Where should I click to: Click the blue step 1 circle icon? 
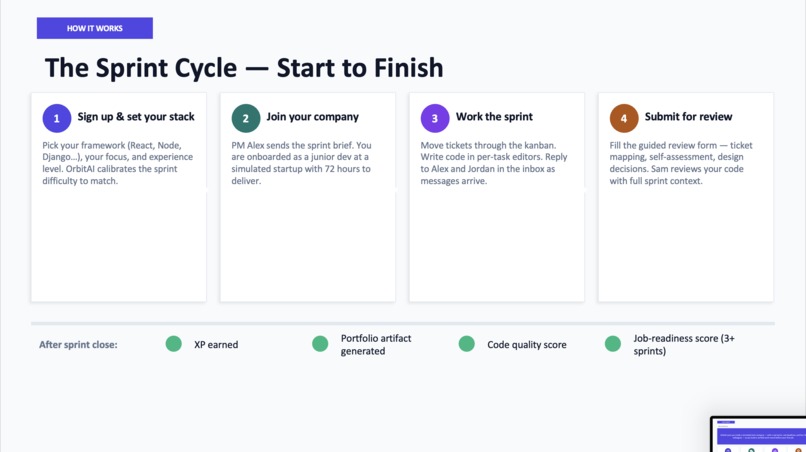click(x=57, y=118)
